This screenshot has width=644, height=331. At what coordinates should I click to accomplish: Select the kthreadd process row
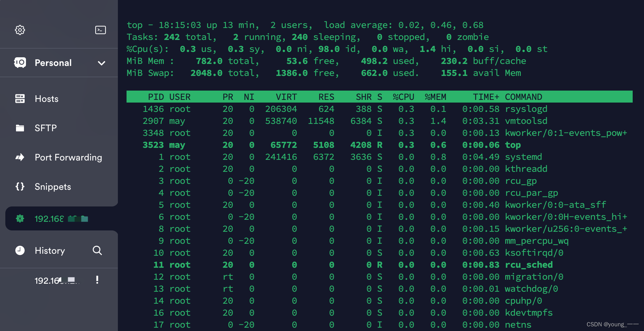tap(380, 169)
